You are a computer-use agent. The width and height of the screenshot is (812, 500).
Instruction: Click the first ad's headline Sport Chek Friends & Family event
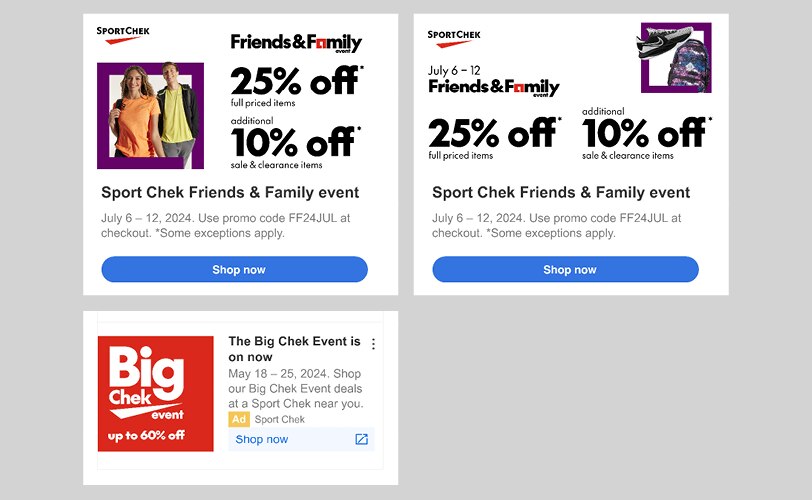[230, 192]
